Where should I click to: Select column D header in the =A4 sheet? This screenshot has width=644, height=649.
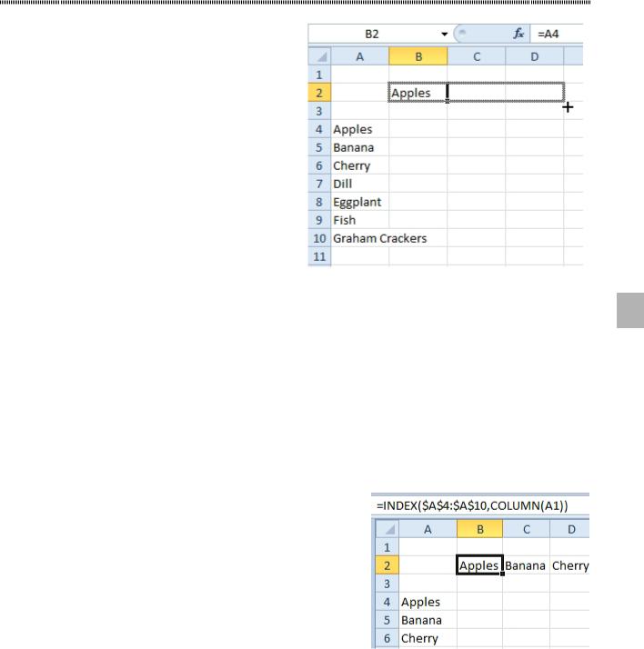click(534, 56)
